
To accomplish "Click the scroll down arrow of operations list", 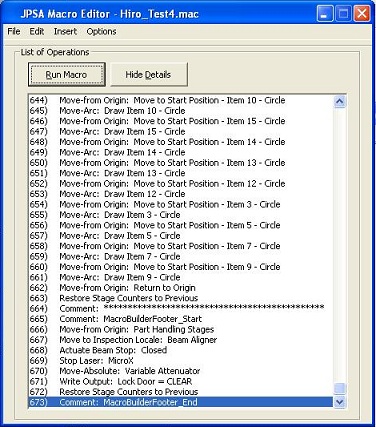I will (x=340, y=402).
